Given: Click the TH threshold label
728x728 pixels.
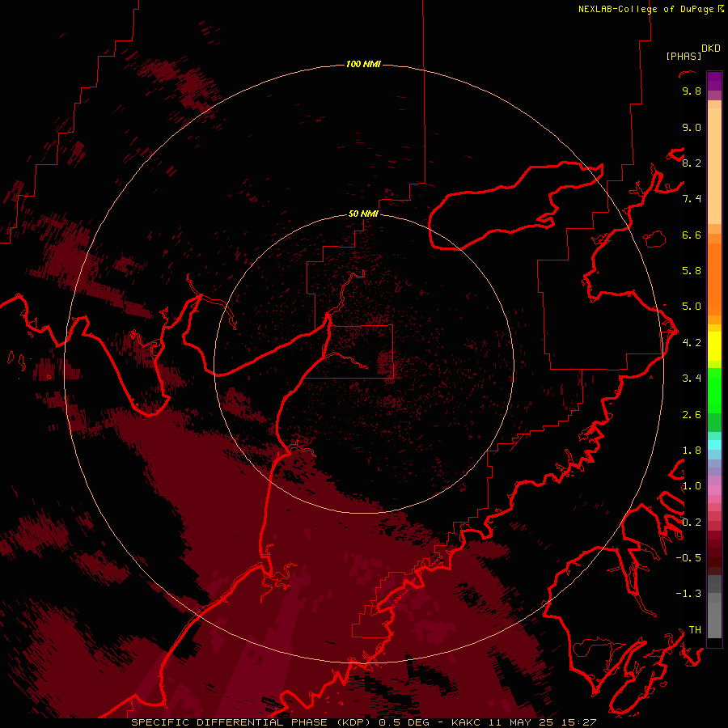Looking at the screenshot, I should [x=695, y=630].
